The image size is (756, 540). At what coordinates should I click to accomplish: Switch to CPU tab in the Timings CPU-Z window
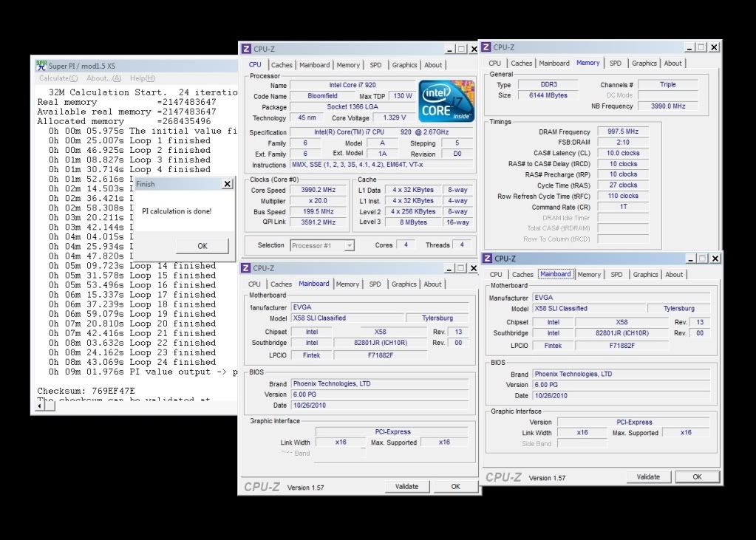494,64
